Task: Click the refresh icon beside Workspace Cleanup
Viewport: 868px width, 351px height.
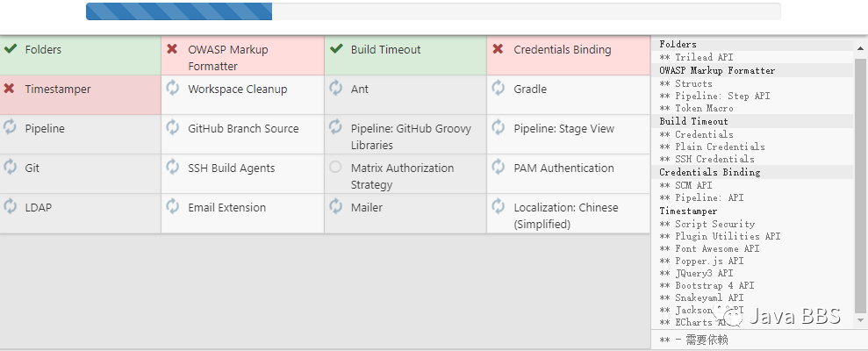Action: tap(173, 88)
